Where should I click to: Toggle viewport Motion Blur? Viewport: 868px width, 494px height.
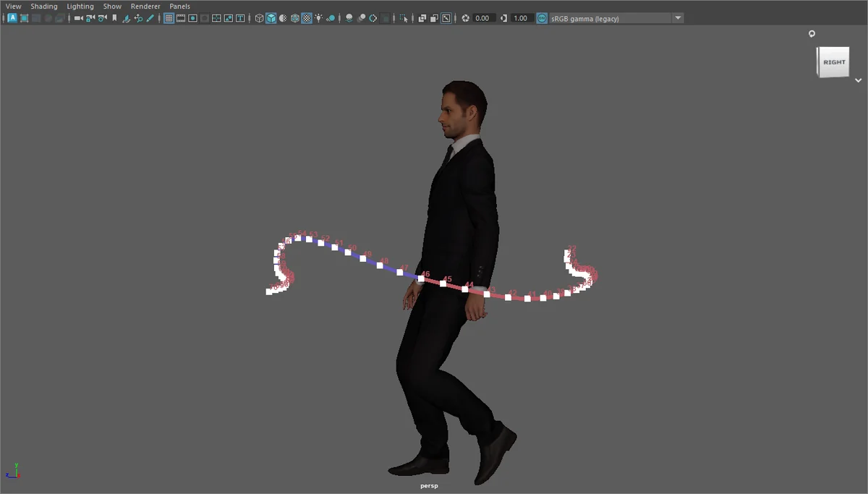[x=361, y=18]
